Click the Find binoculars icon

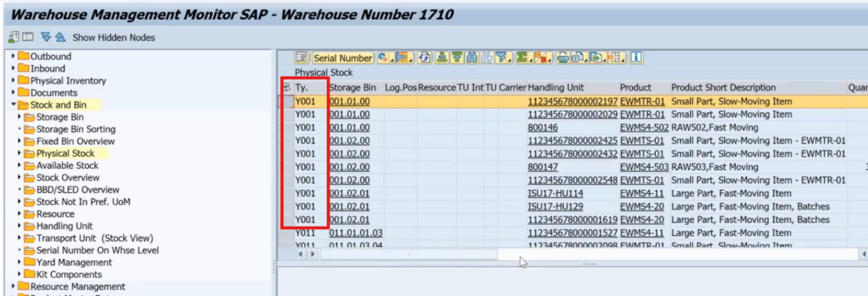coord(471,58)
